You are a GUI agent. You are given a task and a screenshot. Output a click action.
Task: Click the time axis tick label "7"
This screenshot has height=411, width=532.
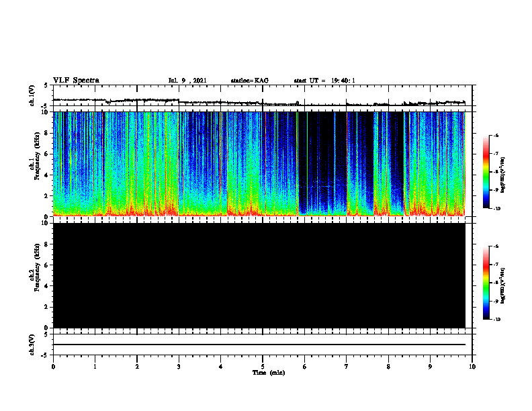point(347,367)
